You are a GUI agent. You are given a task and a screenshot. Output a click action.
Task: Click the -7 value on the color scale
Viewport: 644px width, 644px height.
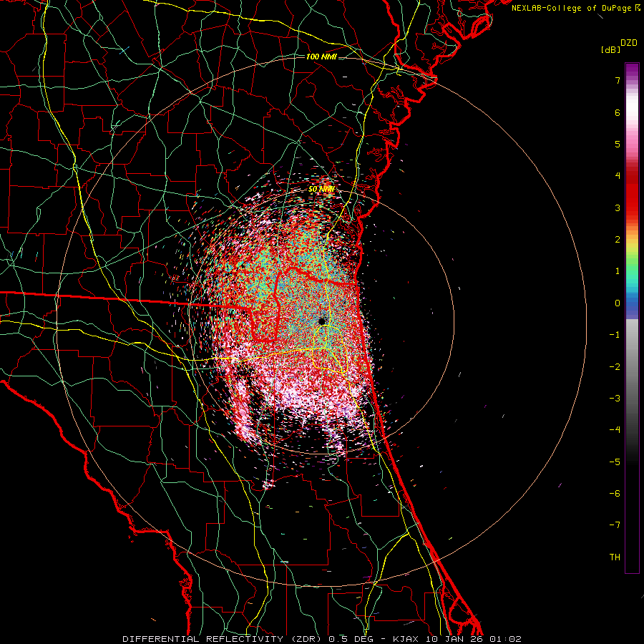pos(615,525)
